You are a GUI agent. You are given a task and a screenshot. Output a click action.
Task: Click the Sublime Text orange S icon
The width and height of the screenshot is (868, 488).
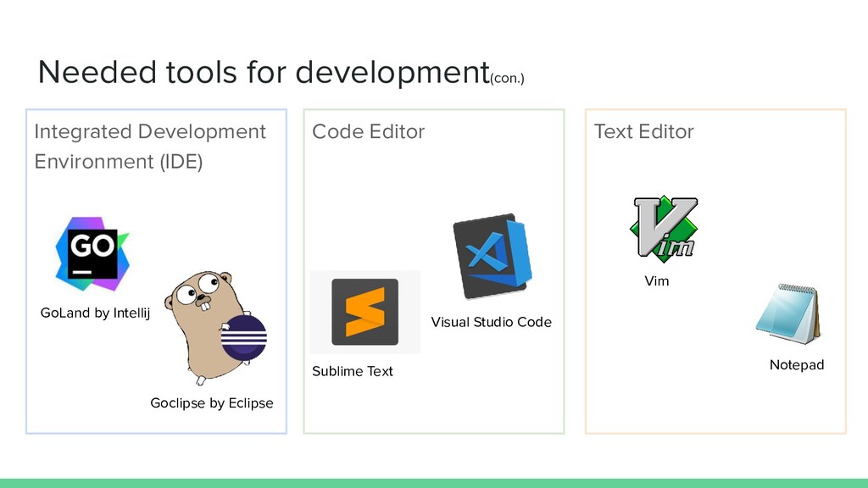click(364, 312)
